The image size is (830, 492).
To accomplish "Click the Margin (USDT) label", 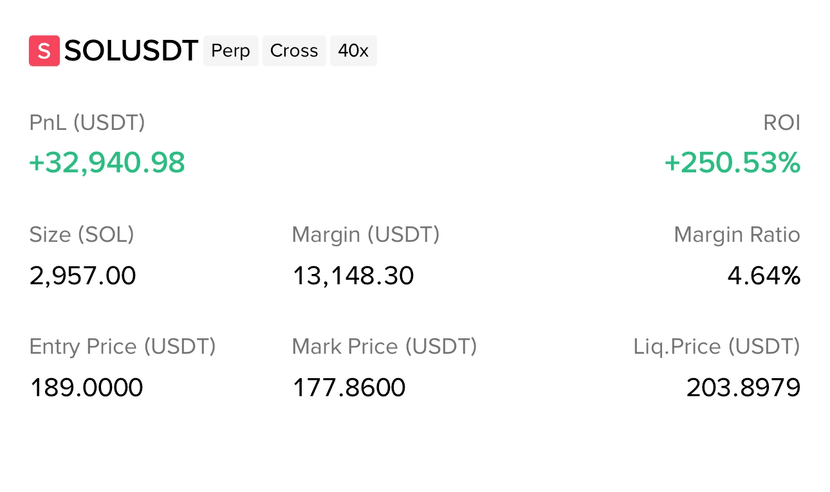I will coord(366,235).
